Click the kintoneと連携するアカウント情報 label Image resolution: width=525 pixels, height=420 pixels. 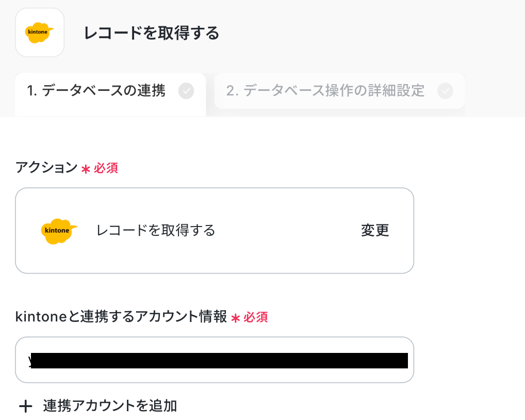coord(121,317)
